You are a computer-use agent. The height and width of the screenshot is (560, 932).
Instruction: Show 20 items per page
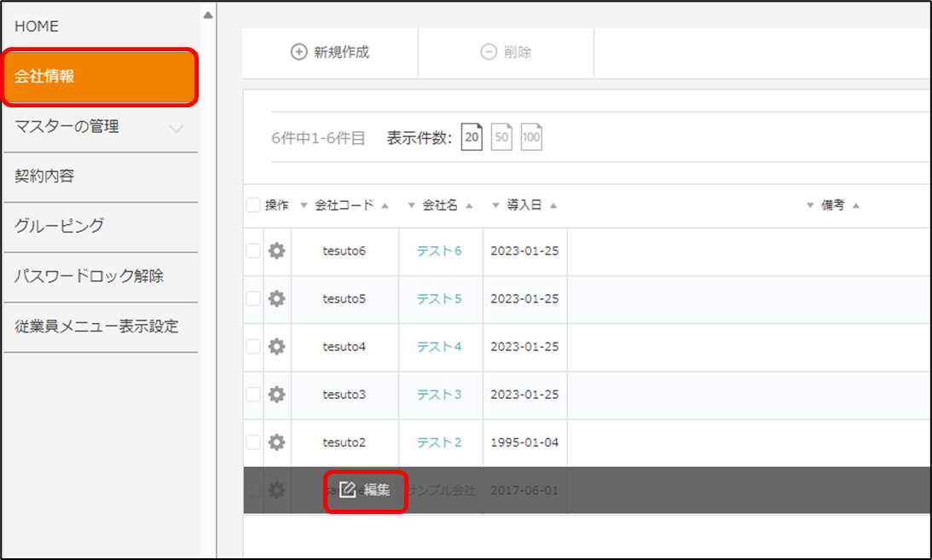pos(472,137)
